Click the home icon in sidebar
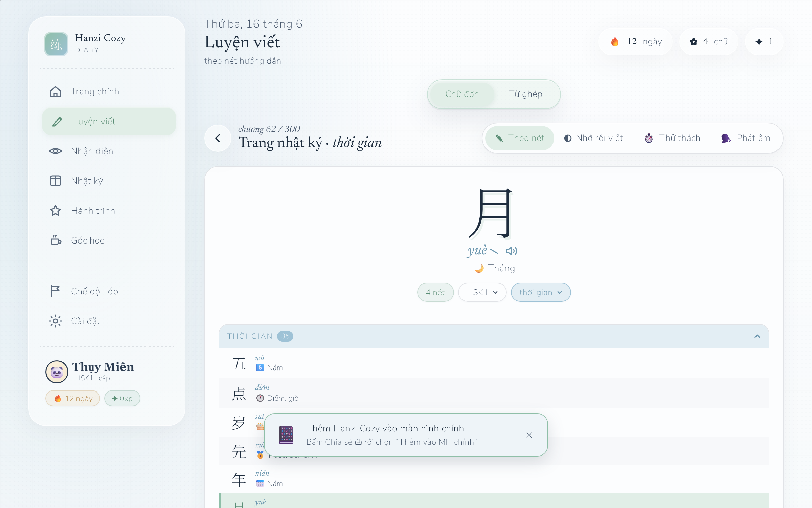 tap(55, 91)
